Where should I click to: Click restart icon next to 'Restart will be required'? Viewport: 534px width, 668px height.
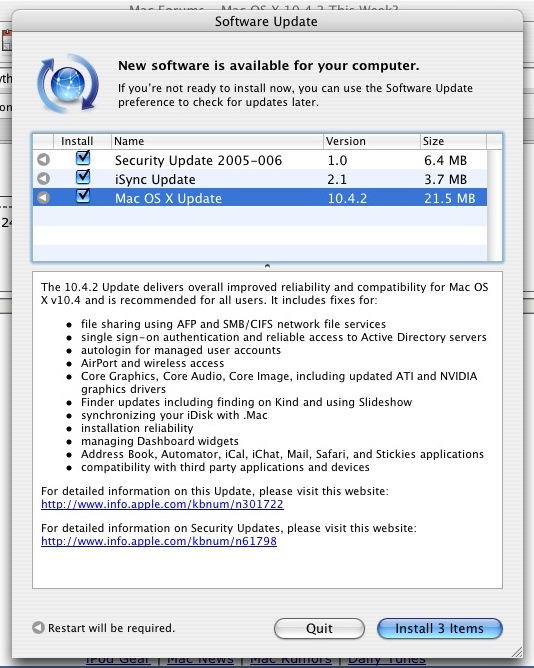click(38, 628)
